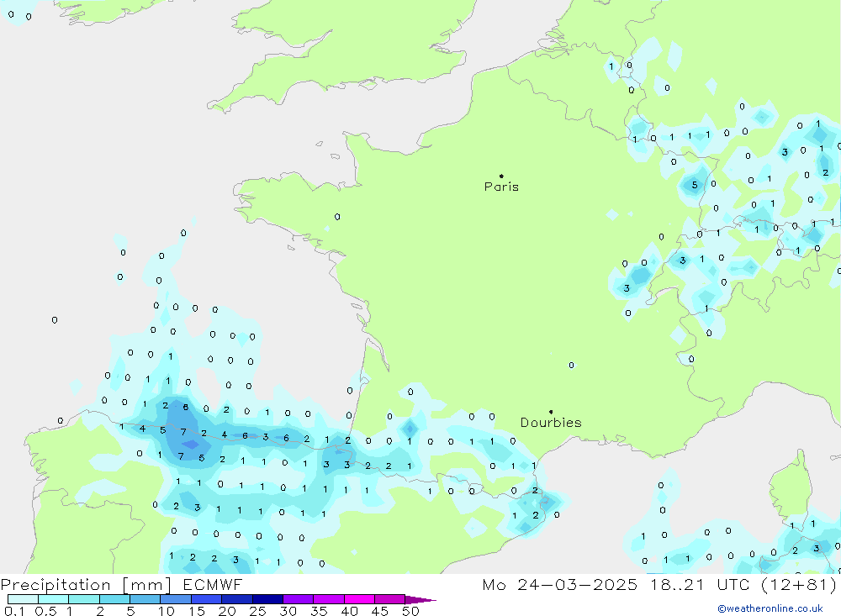Click the 5 to 10 mm legend color swatch
This screenshot has height=616, width=841.
(145, 599)
